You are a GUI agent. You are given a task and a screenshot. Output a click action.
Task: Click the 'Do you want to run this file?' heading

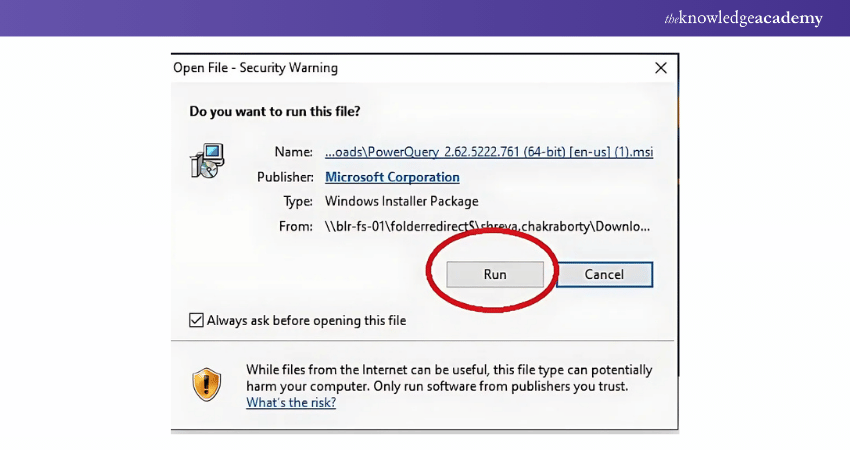[x=275, y=111]
